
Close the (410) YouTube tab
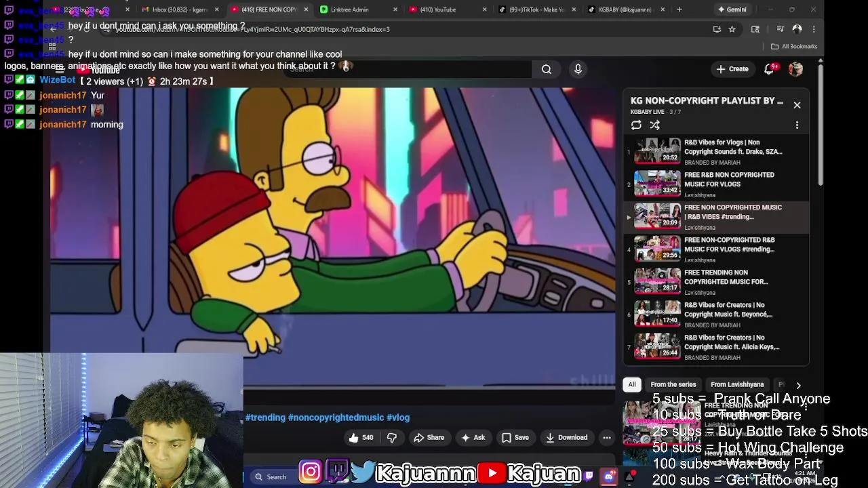(x=484, y=9)
